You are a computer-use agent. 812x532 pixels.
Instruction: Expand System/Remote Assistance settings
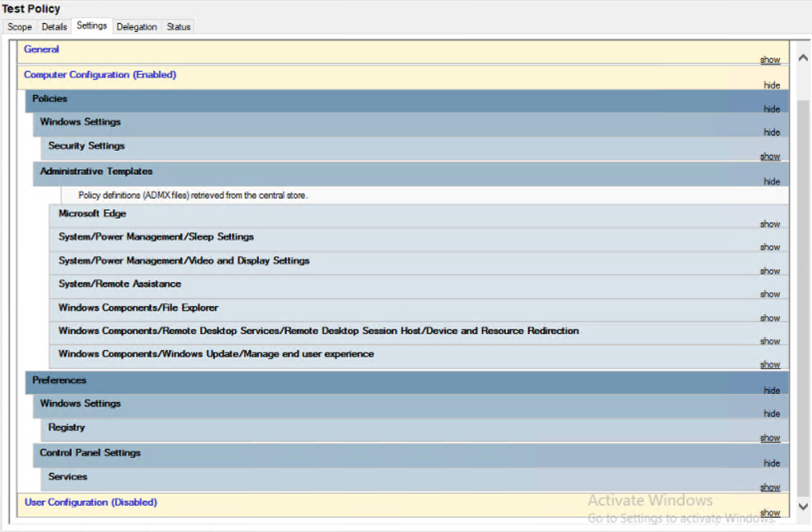(769, 294)
